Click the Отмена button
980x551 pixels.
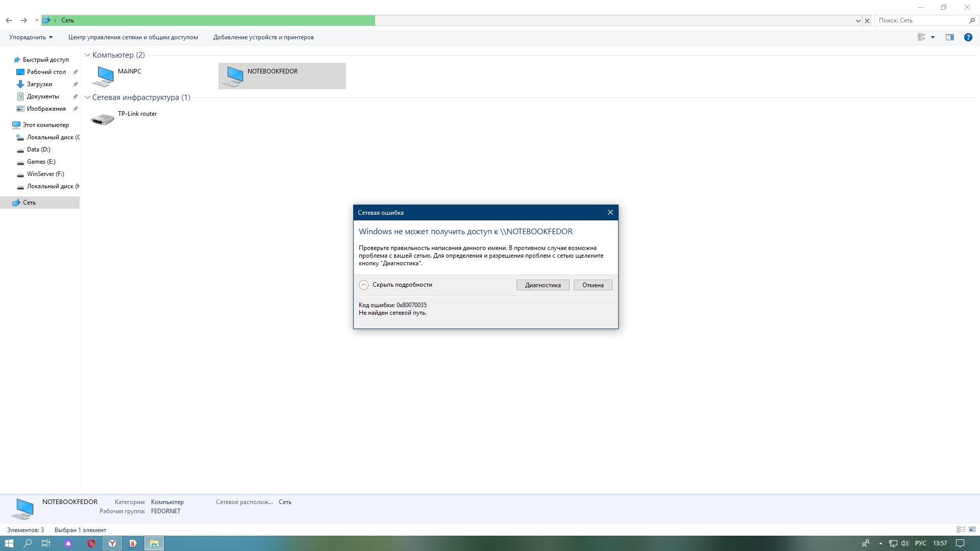(593, 285)
